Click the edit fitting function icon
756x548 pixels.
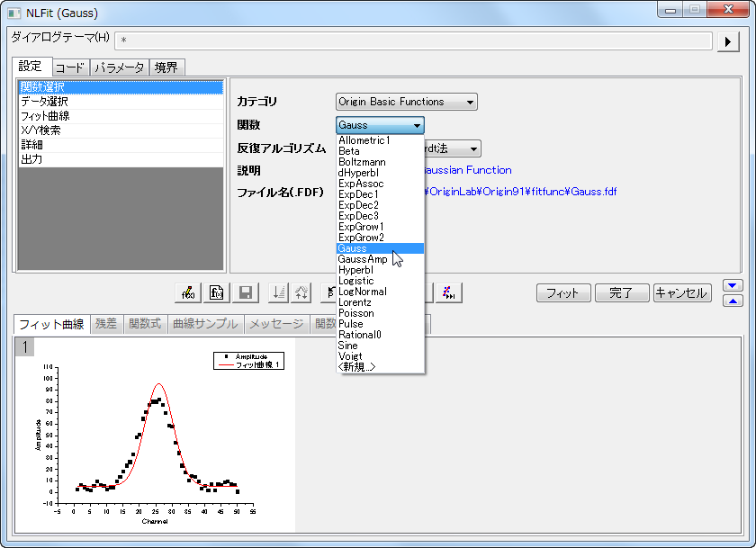(x=188, y=292)
